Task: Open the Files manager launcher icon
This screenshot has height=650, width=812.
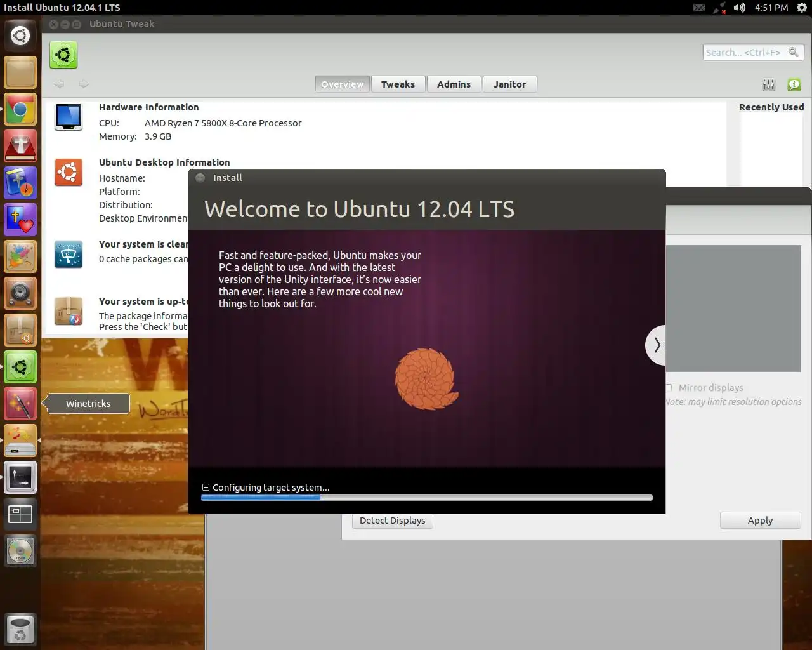Action: 20,72
